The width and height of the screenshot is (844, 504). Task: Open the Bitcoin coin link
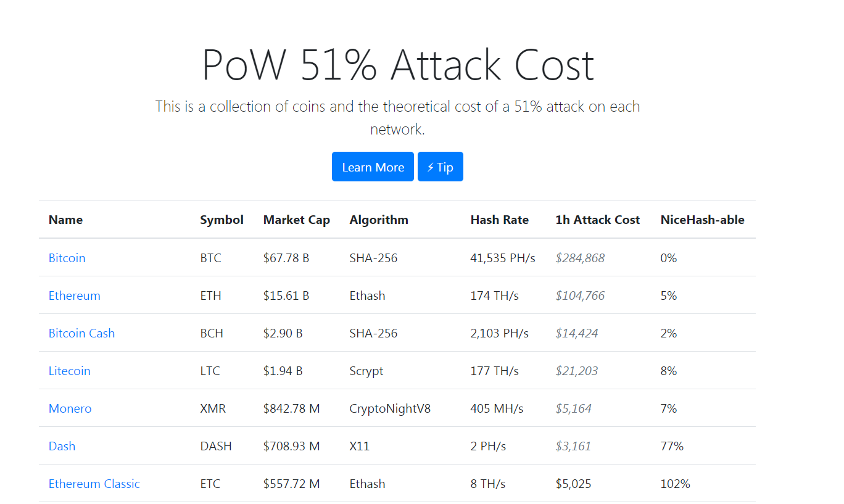pos(67,258)
